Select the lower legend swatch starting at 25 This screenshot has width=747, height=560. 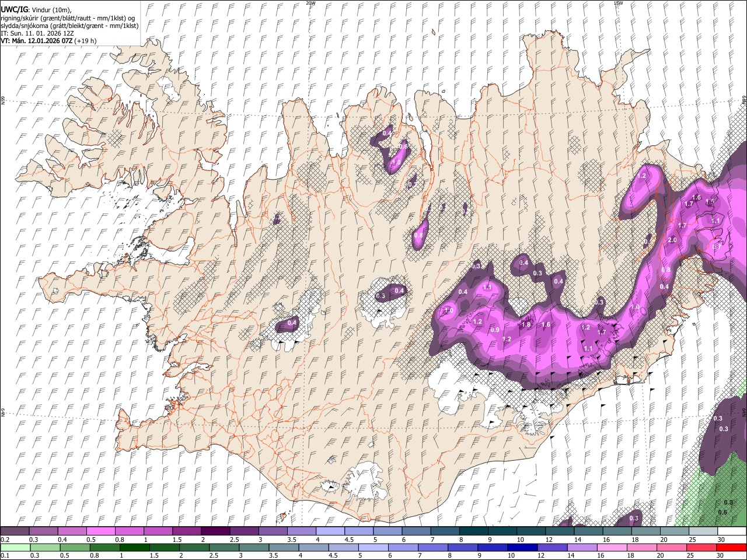coord(701,547)
